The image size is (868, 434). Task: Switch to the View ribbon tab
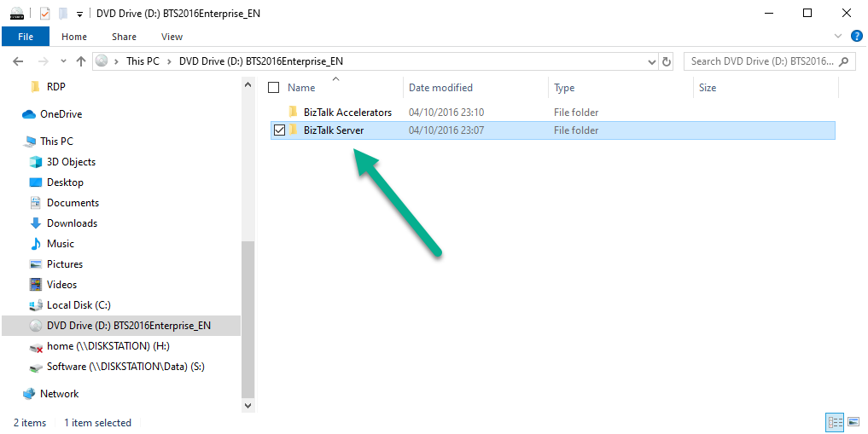pyautogui.click(x=172, y=37)
